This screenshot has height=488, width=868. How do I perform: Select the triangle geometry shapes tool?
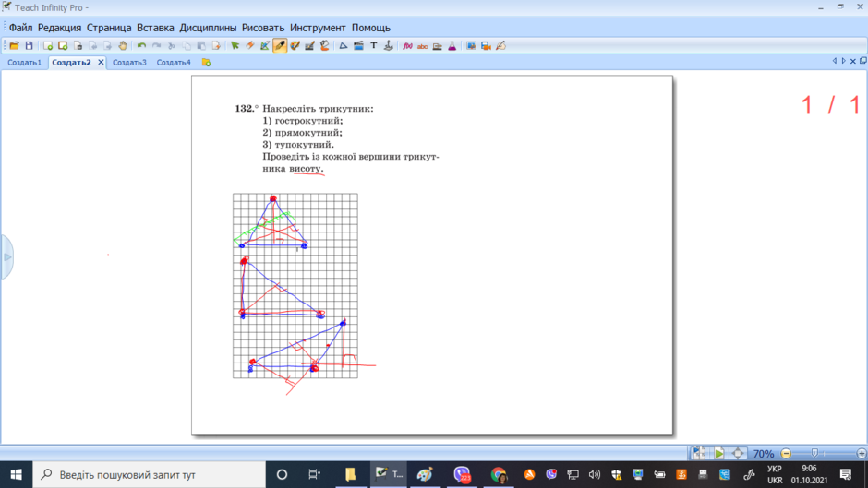(344, 46)
